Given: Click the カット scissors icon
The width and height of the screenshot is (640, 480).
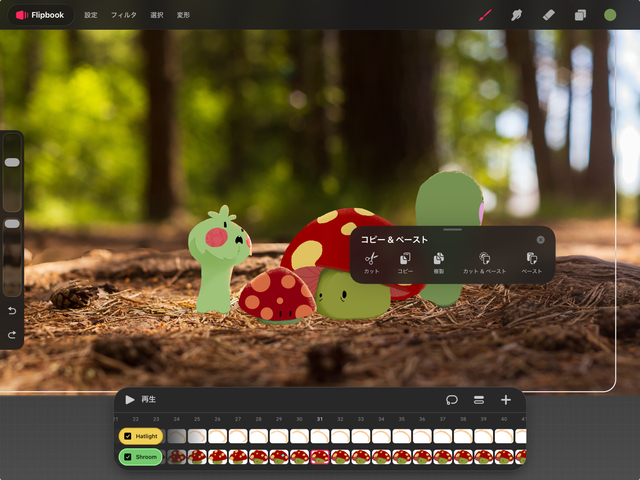Looking at the screenshot, I should coord(371,258).
